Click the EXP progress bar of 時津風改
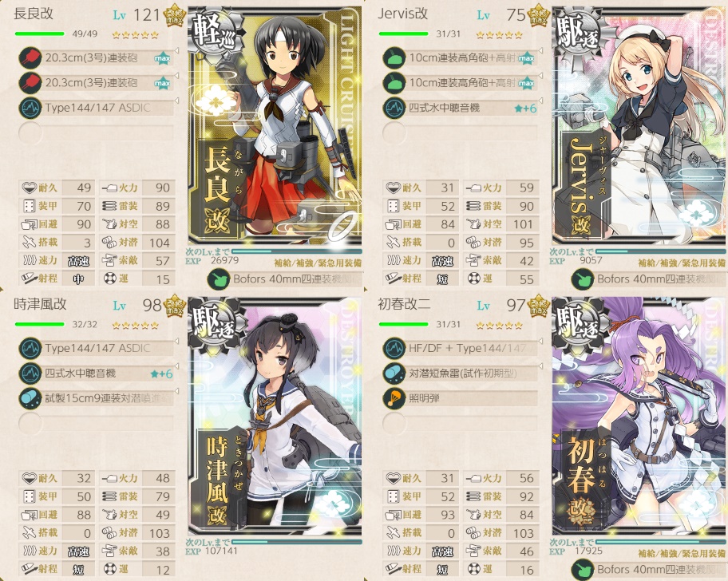Viewport: 728px width, 581px height. 297,542
